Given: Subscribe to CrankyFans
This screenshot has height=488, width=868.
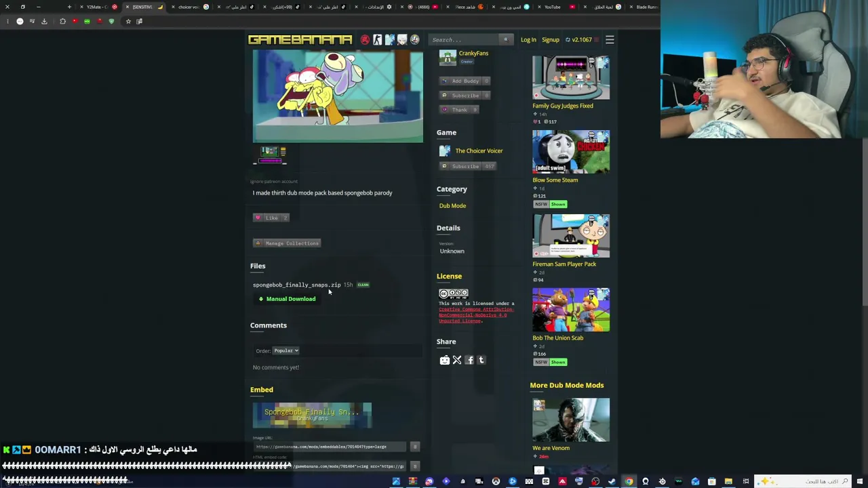Looking at the screenshot, I should pos(465,96).
